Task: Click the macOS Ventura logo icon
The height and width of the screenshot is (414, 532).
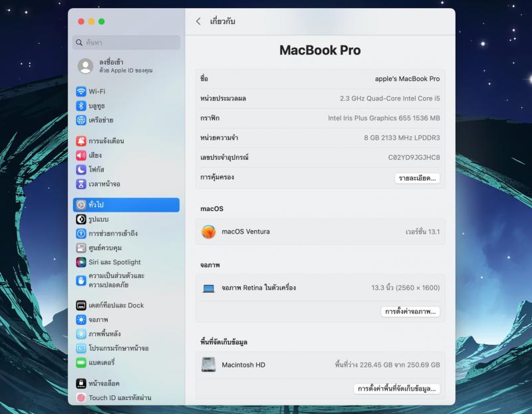Action: coord(209,232)
